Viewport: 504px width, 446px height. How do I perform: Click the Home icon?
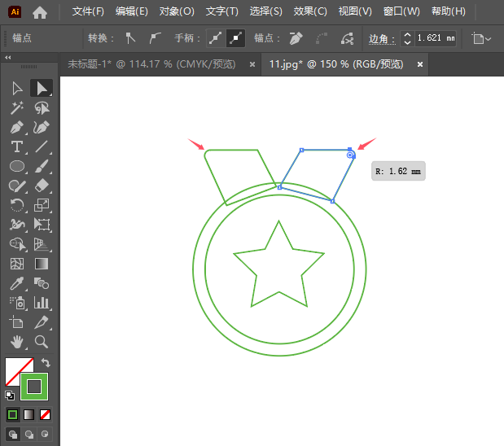(40, 11)
